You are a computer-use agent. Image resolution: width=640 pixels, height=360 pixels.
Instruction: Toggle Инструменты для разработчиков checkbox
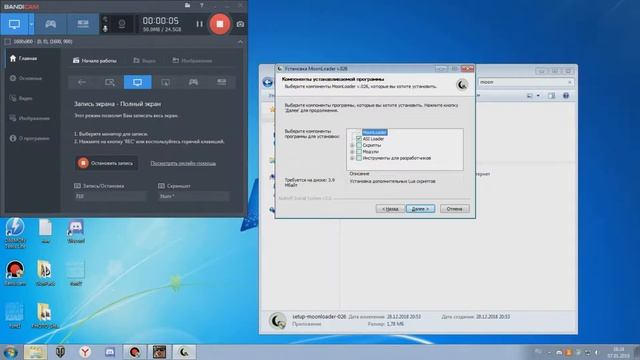(359, 158)
